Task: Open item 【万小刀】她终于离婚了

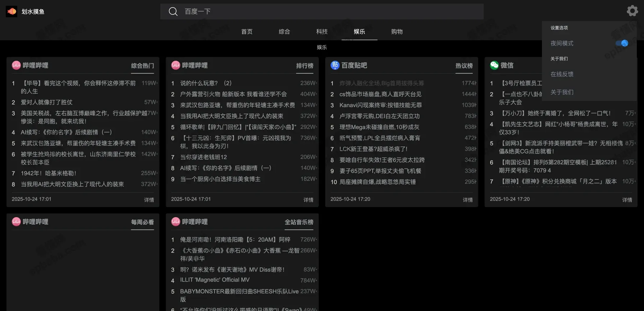Action: [x=555, y=113]
